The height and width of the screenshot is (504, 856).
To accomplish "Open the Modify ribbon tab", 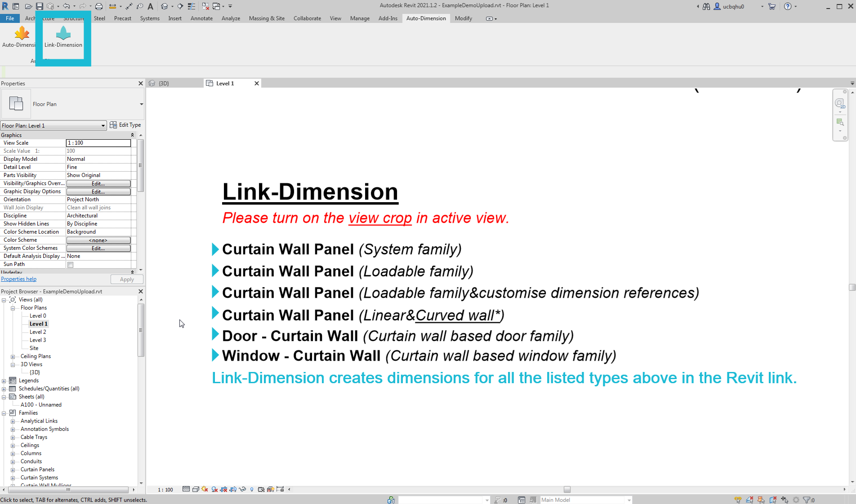I will tap(463, 18).
